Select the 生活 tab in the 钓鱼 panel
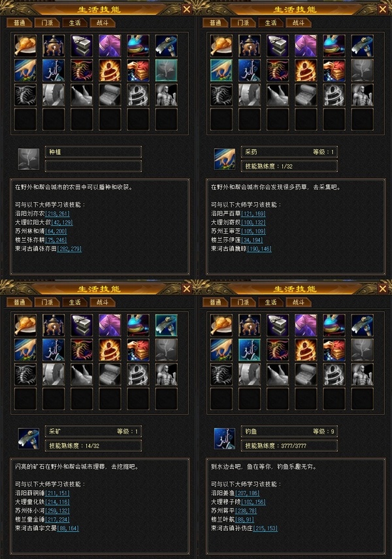 [271, 302]
